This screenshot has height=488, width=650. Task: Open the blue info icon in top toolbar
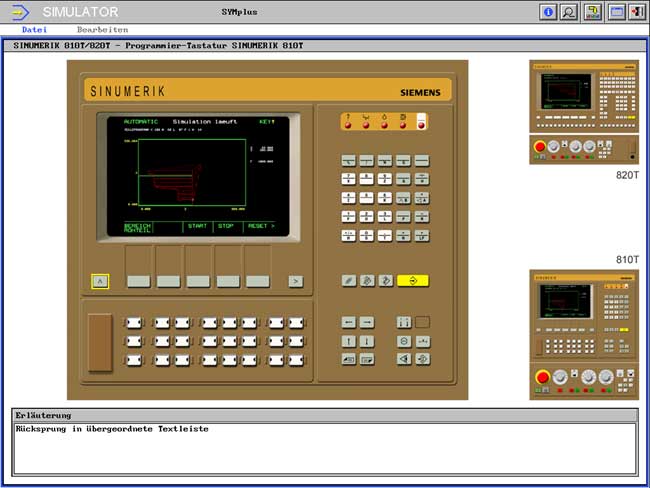click(548, 12)
